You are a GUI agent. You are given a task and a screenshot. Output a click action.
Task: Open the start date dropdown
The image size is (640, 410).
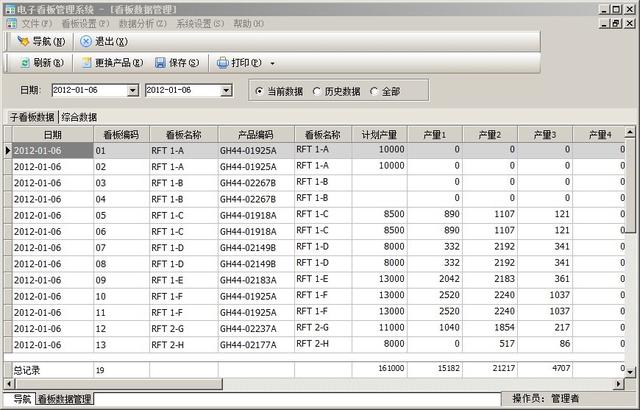(x=133, y=91)
